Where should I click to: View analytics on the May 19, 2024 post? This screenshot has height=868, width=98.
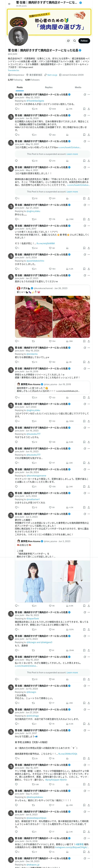68,362
